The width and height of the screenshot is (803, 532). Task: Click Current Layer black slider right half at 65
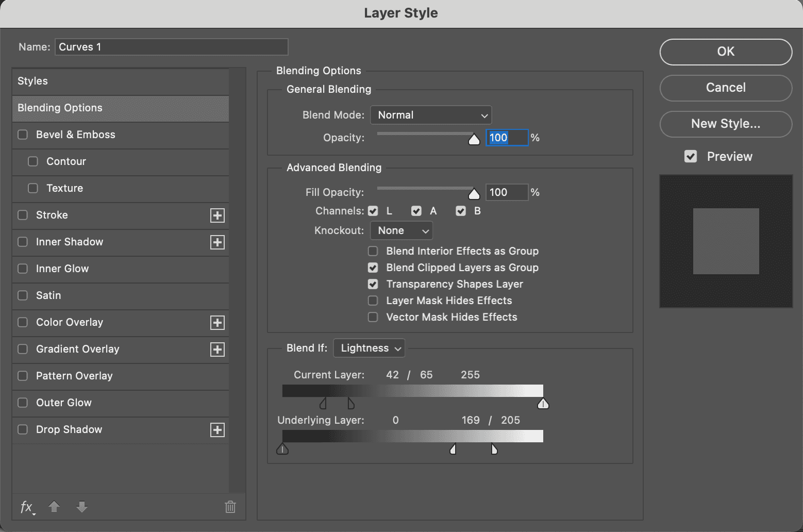(x=351, y=403)
